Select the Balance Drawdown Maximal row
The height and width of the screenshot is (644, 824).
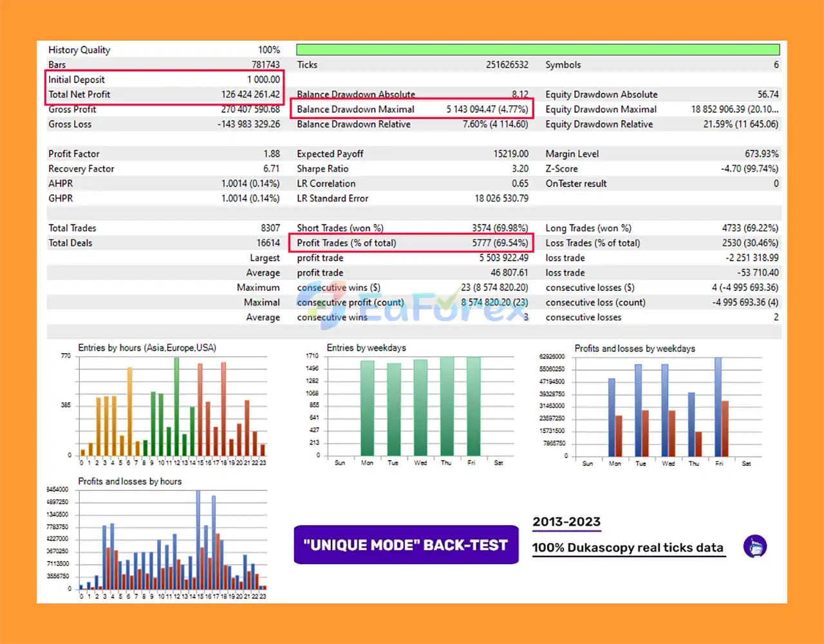(x=412, y=109)
